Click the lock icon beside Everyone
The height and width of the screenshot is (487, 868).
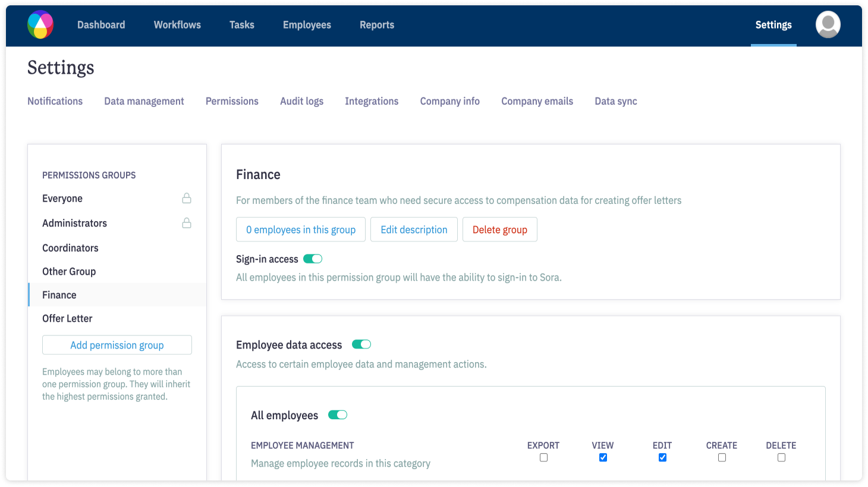[187, 198]
